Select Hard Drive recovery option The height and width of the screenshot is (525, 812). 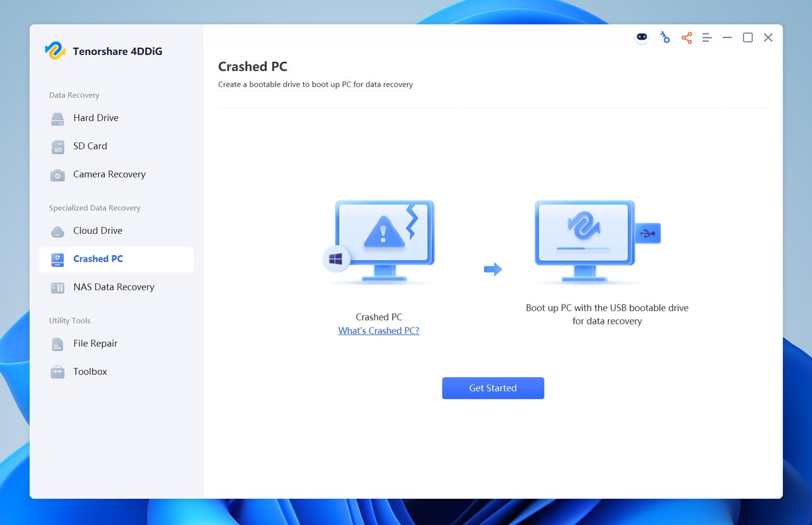[x=117, y=118]
